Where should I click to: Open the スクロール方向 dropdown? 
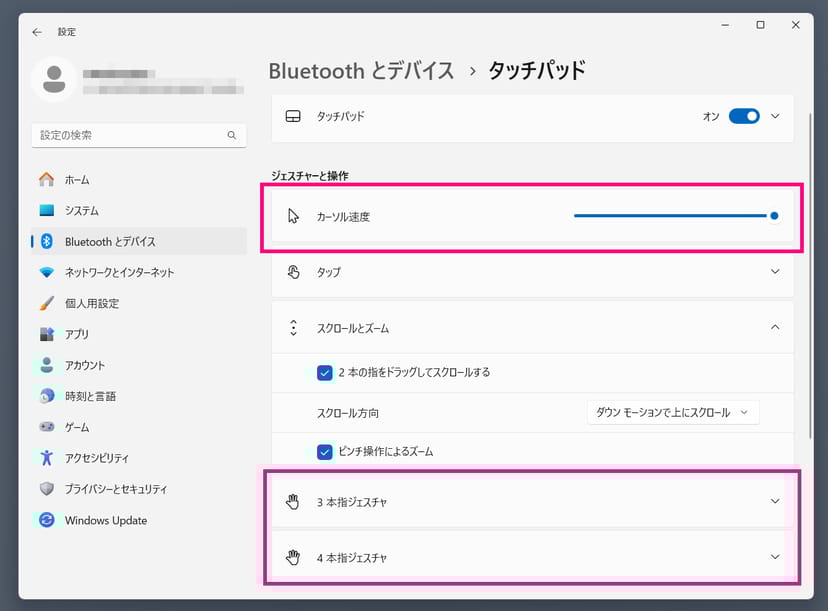point(672,413)
